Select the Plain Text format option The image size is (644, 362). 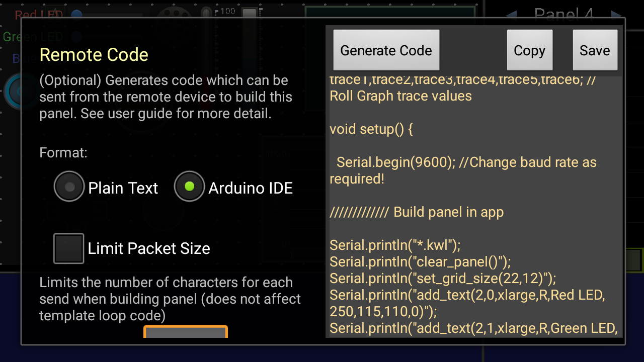pyautogui.click(x=69, y=187)
